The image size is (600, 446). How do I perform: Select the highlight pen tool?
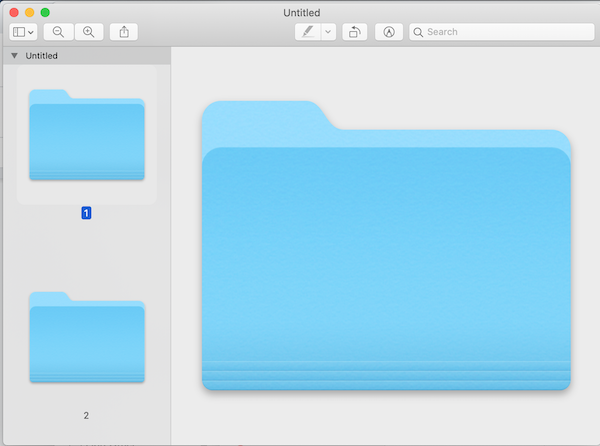point(308,32)
